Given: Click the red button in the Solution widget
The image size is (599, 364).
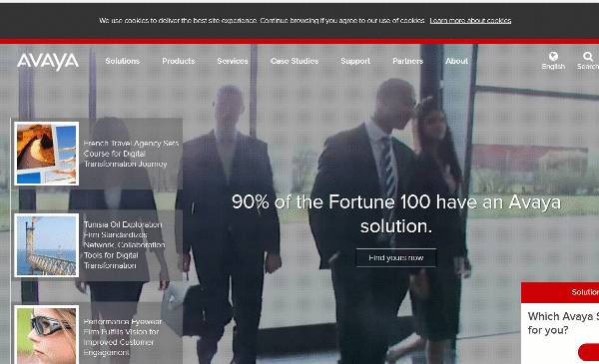Looking at the screenshot, I should 588,352.
